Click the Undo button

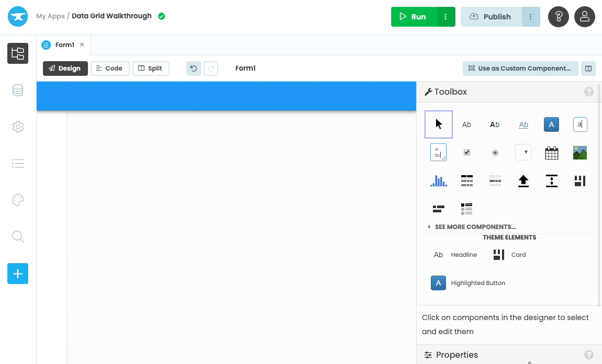pos(194,69)
